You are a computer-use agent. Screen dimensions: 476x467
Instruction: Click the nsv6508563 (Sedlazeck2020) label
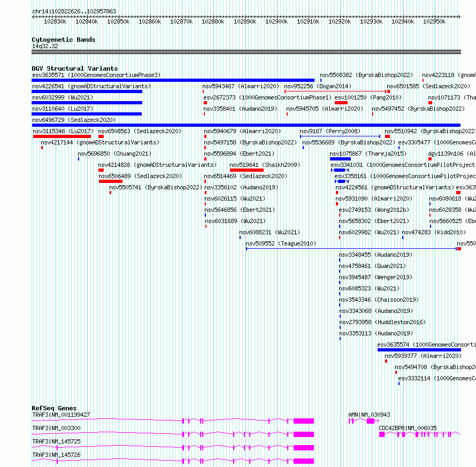[x=140, y=131]
